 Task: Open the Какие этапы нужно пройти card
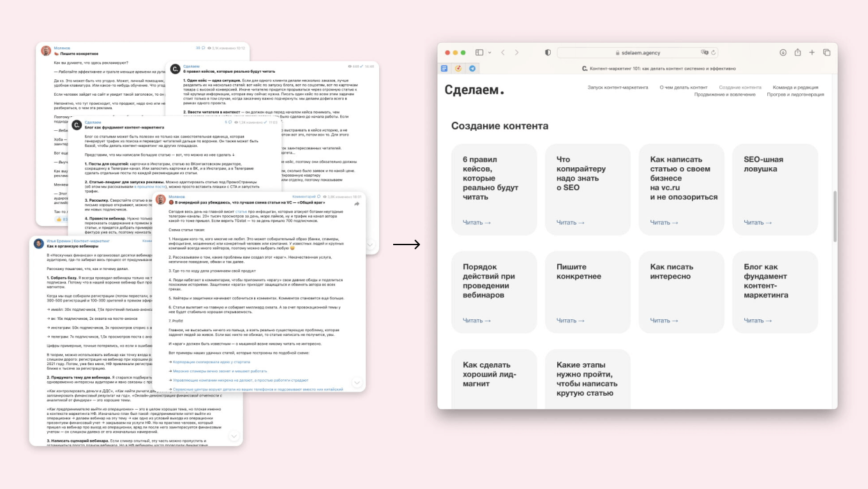tap(588, 379)
